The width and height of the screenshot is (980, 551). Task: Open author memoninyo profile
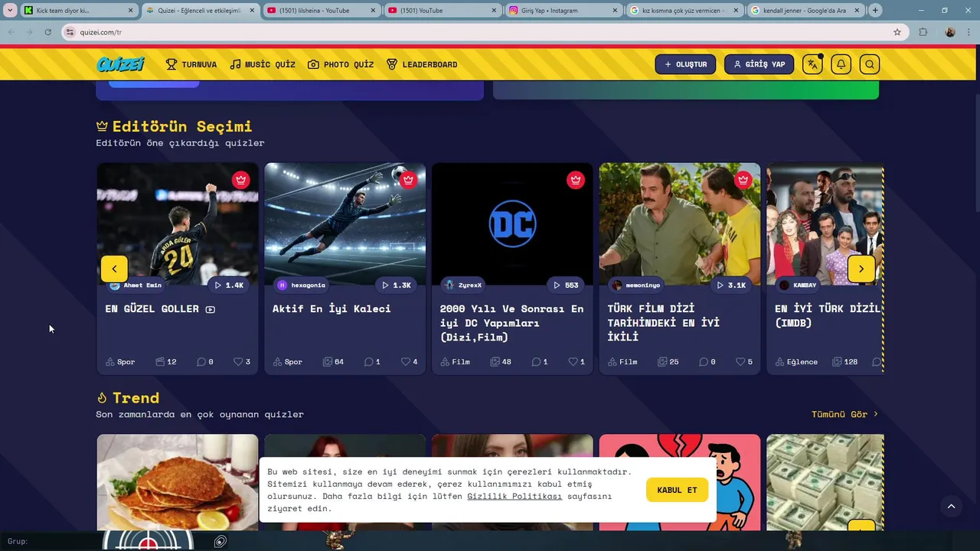637,285
